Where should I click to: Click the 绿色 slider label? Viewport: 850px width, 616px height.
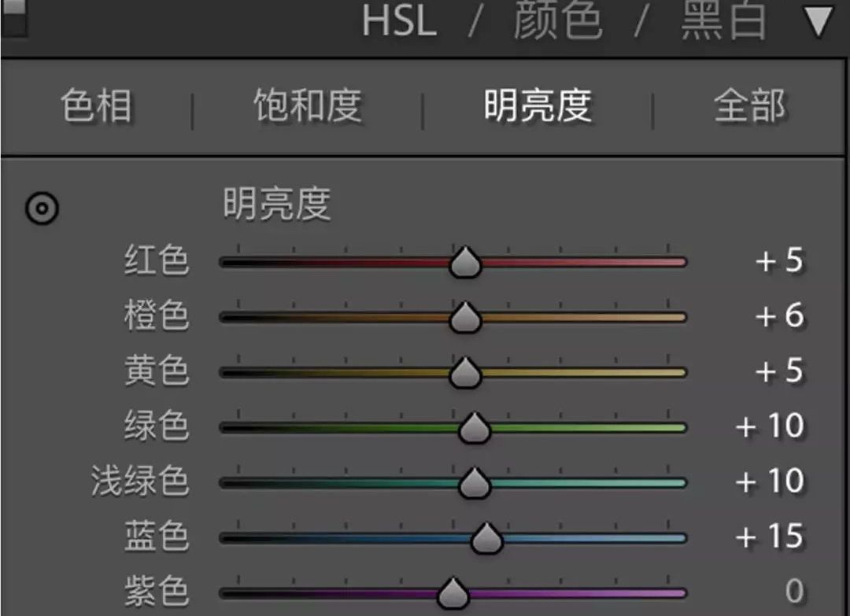157,426
